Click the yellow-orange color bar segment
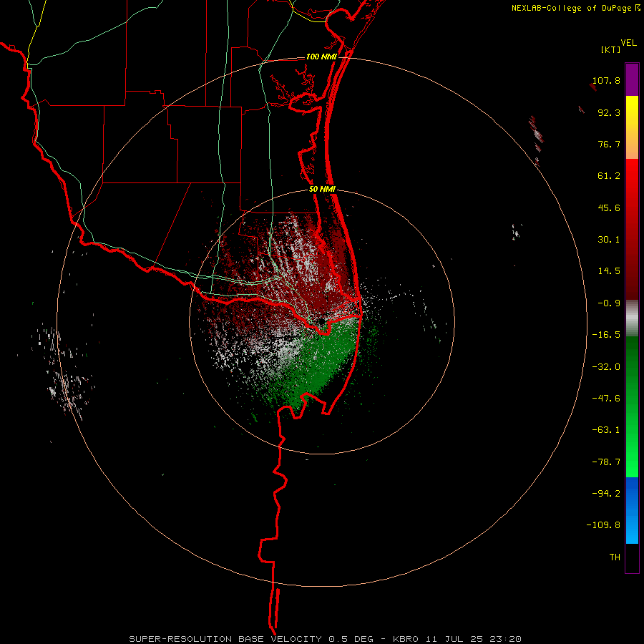Screen dimensions: 644x644 pos(632,127)
